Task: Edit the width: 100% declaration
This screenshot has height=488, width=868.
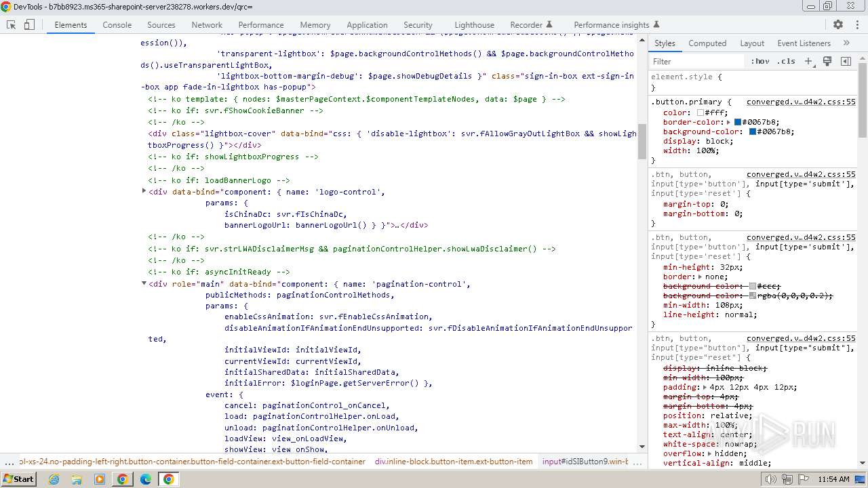Action: [691, 150]
